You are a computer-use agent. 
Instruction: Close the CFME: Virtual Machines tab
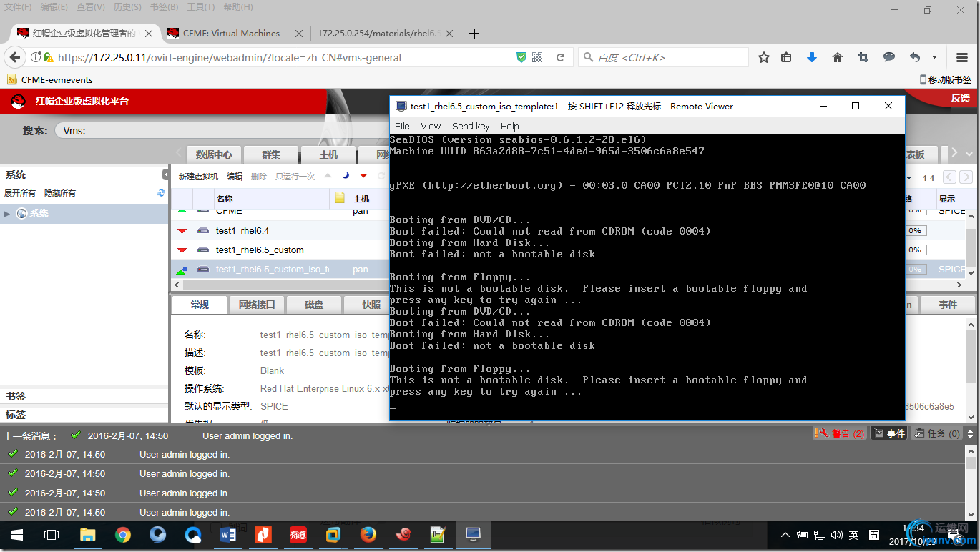pos(298,34)
